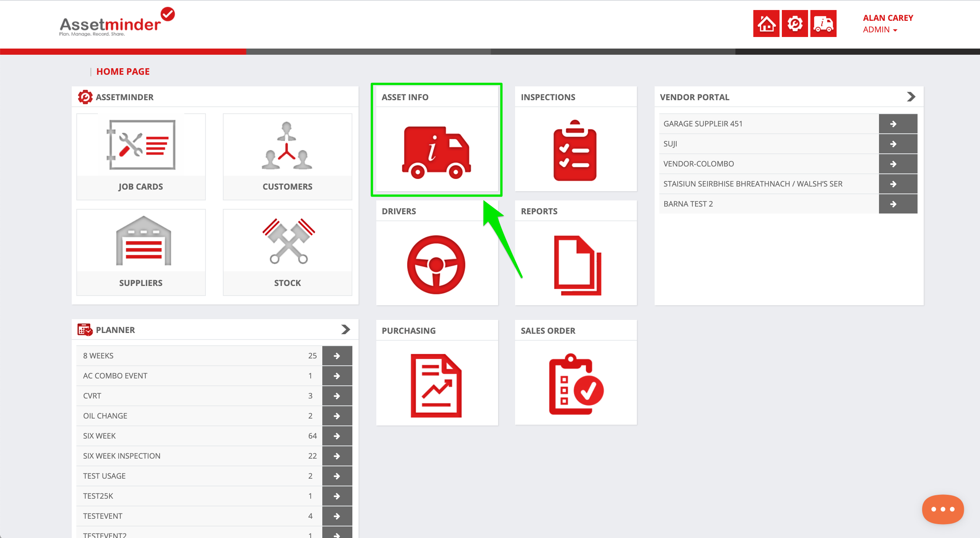Click the JOB CARDS label
Viewport: 980px width, 538px height.
coord(141,187)
